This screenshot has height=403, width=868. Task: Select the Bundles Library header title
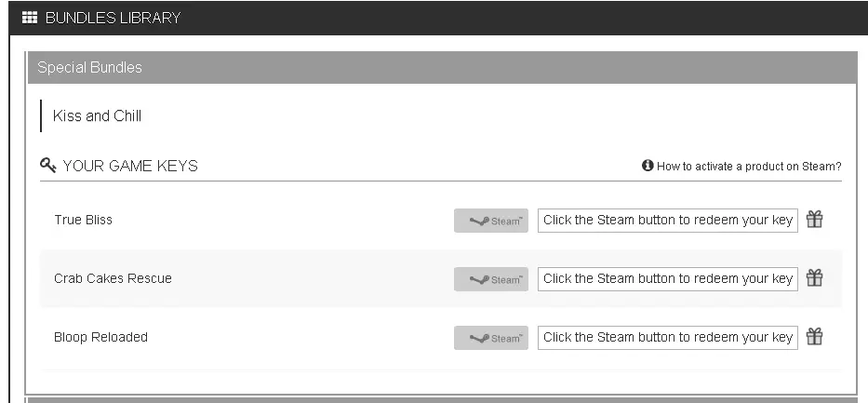(113, 18)
